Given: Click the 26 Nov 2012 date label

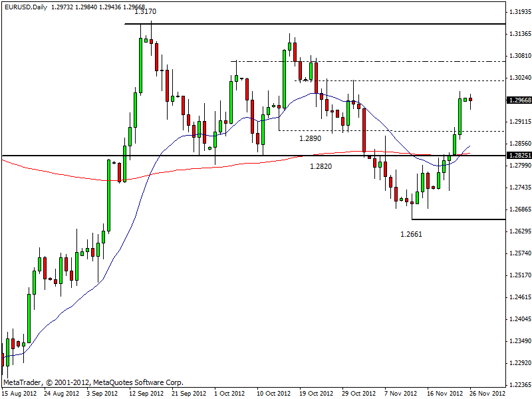Looking at the screenshot, I should 487,393.
